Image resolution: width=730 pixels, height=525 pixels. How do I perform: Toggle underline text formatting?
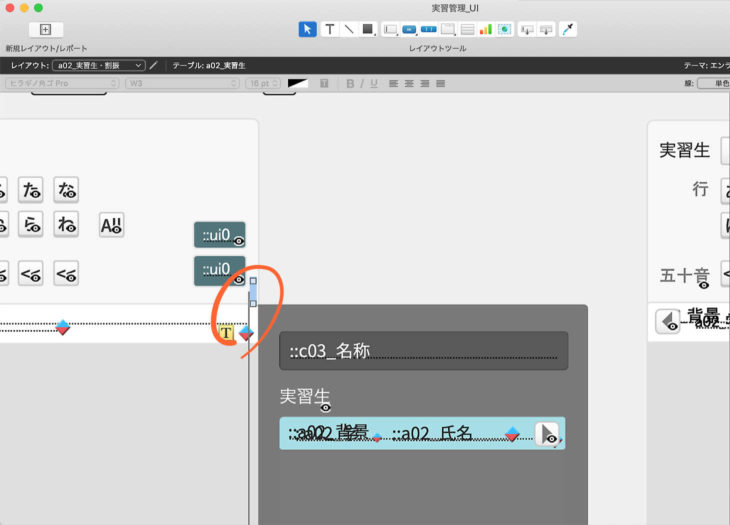(x=374, y=83)
